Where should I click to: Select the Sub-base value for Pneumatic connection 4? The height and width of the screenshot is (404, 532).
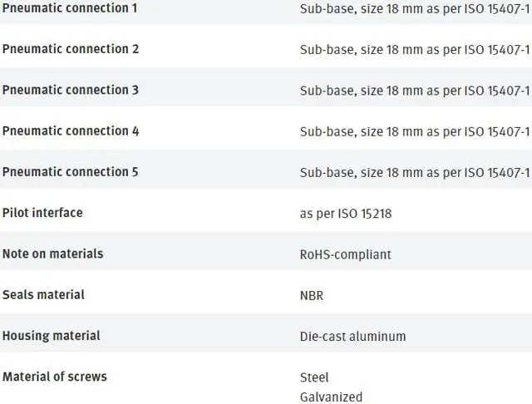[x=414, y=131]
